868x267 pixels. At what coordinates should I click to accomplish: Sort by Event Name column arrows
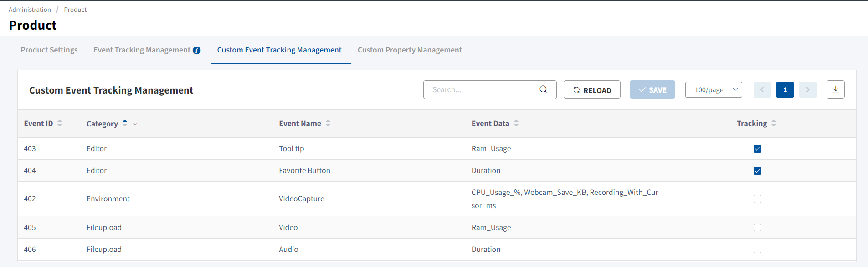point(328,123)
